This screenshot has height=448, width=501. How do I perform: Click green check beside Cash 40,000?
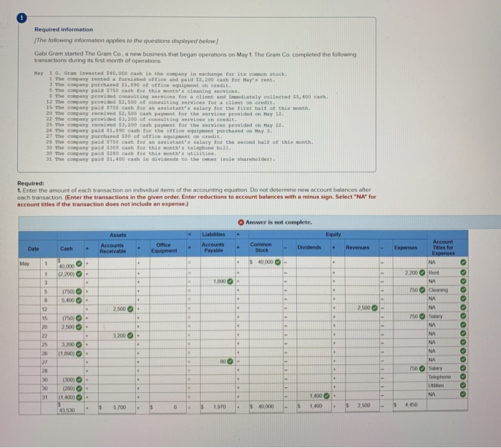point(79,263)
